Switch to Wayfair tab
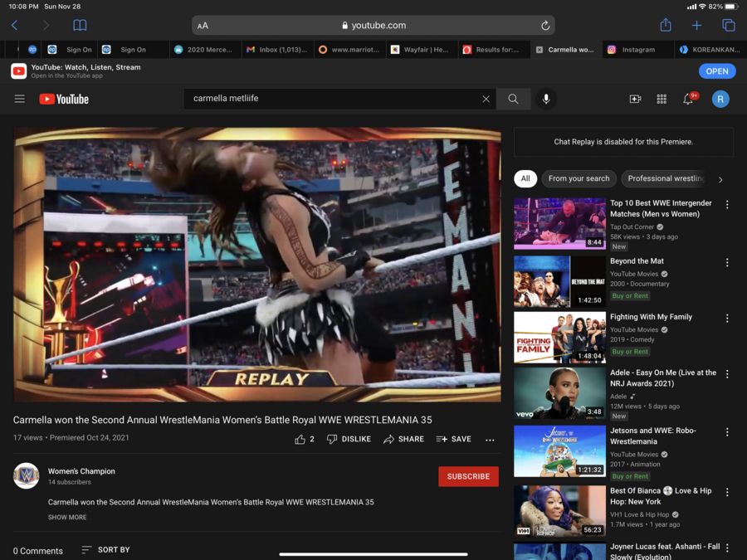The image size is (747, 560). pyautogui.click(x=421, y=50)
